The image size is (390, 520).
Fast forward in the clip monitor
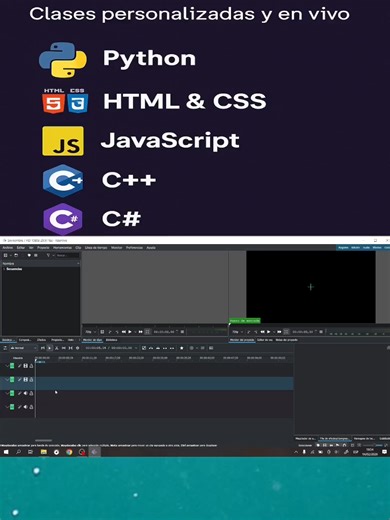tap(140, 332)
